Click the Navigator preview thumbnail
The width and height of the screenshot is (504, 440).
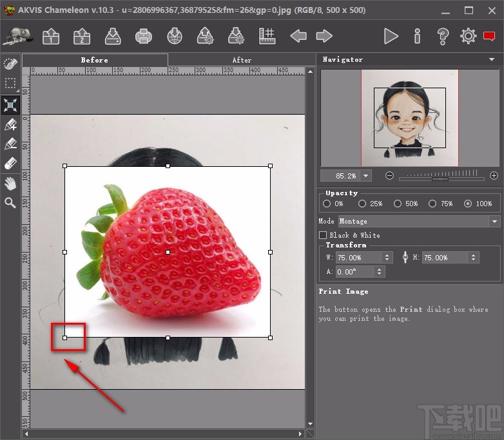pyautogui.click(x=410, y=118)
